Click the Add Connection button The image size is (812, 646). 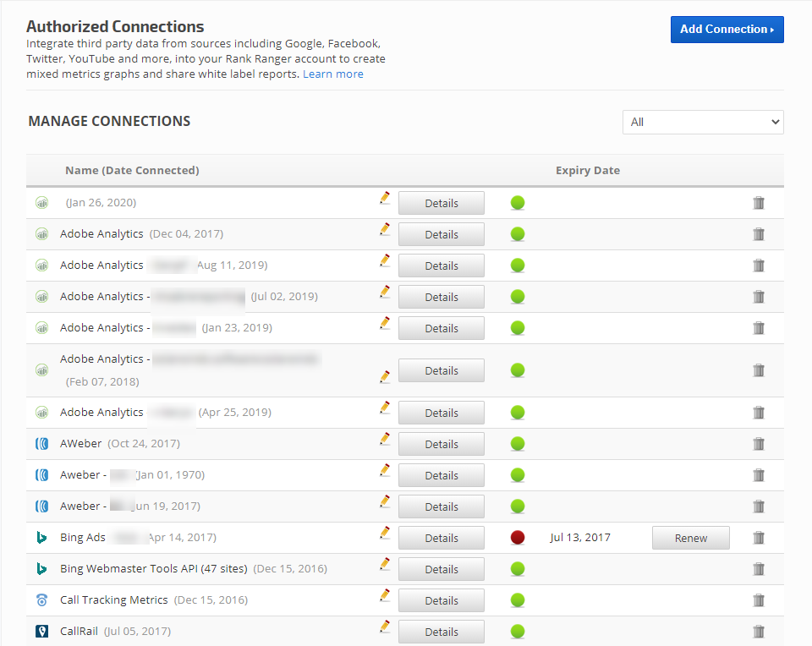click(727, 29)
